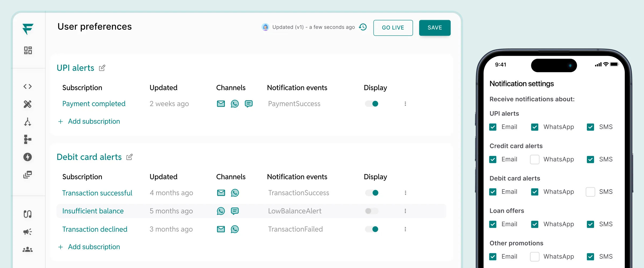Click email channel icon for Transaction declined
This screenshot has width=644, height=268.
[x=221, y=229]
